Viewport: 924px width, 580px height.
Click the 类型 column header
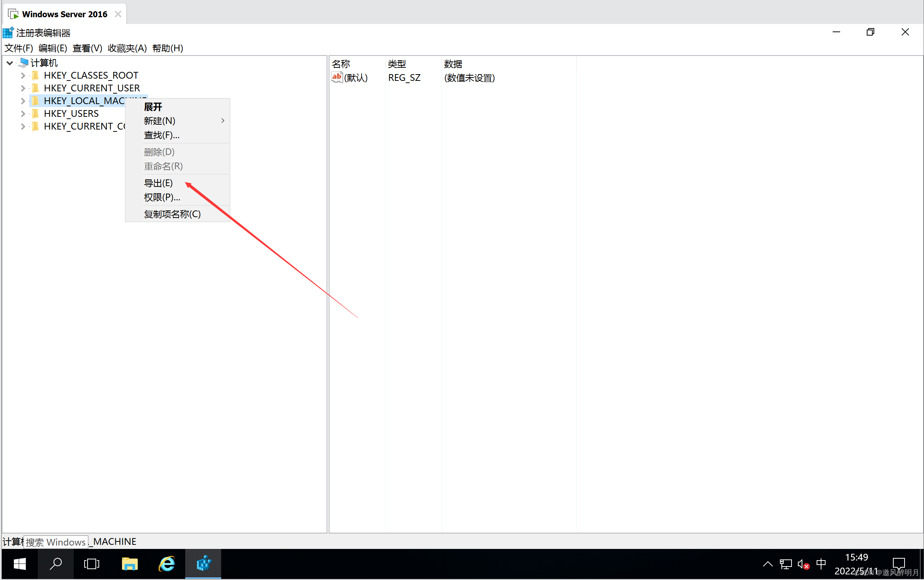(413, 64)
